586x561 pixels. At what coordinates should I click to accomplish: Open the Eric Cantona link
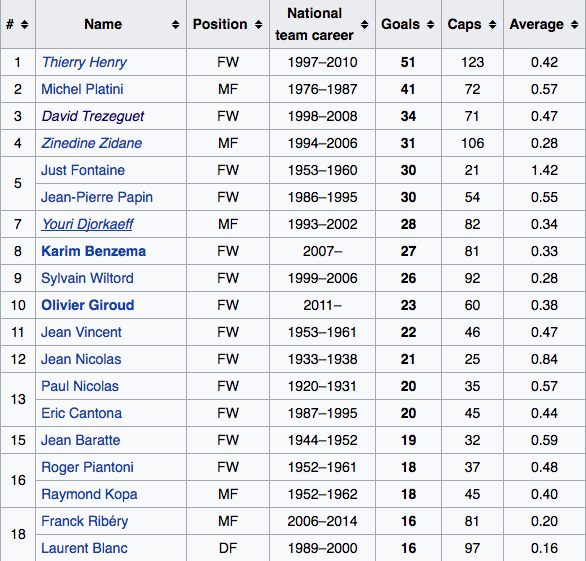tap(81, 413)
